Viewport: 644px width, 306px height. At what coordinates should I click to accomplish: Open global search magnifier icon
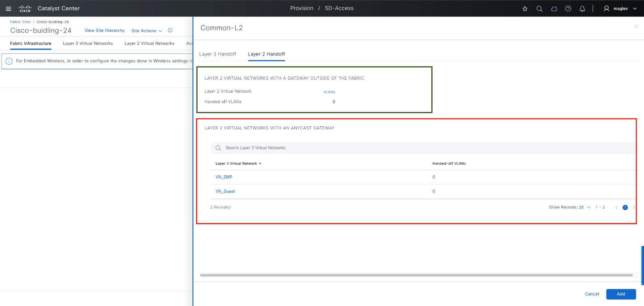point(539,8)
